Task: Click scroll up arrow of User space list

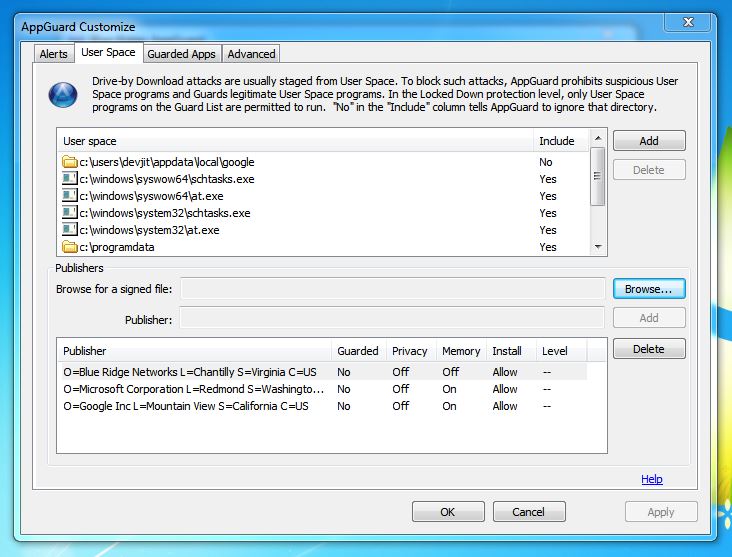Action: [598, 138]
